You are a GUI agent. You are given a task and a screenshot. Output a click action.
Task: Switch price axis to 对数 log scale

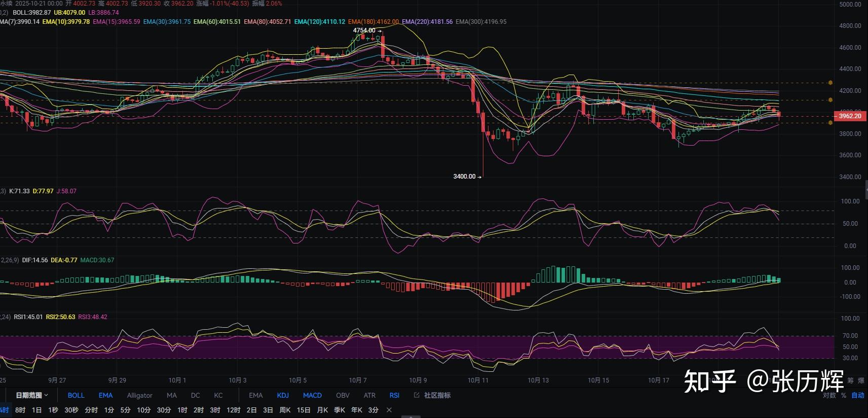(x=829, y=395)
